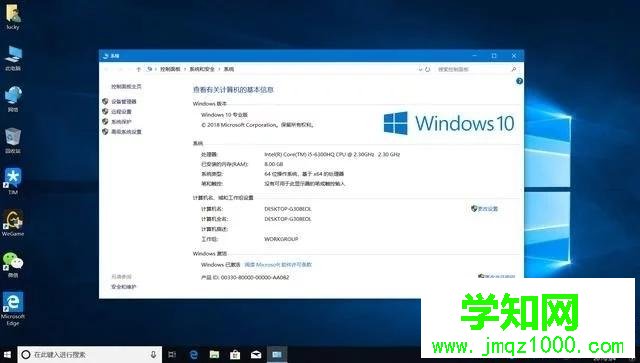Select the processor value Intel Core i5-6300HQ text
The width and height of the screenshot is (640, 363).
332,154
